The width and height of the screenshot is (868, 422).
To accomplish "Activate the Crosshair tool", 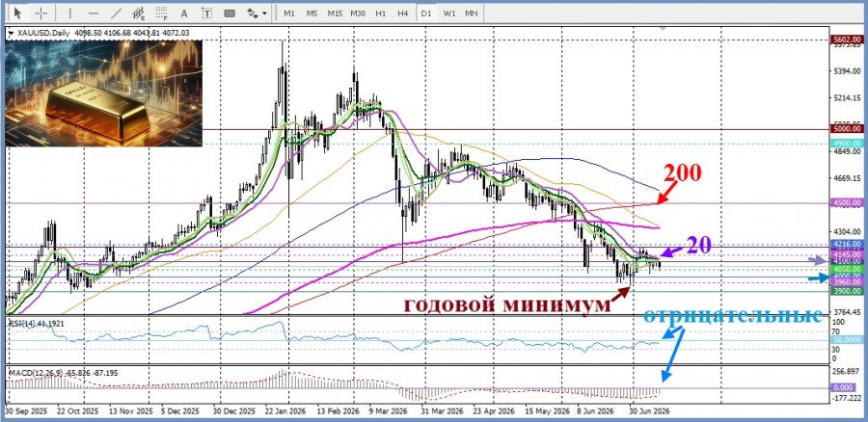I will (x=41, y=13).
